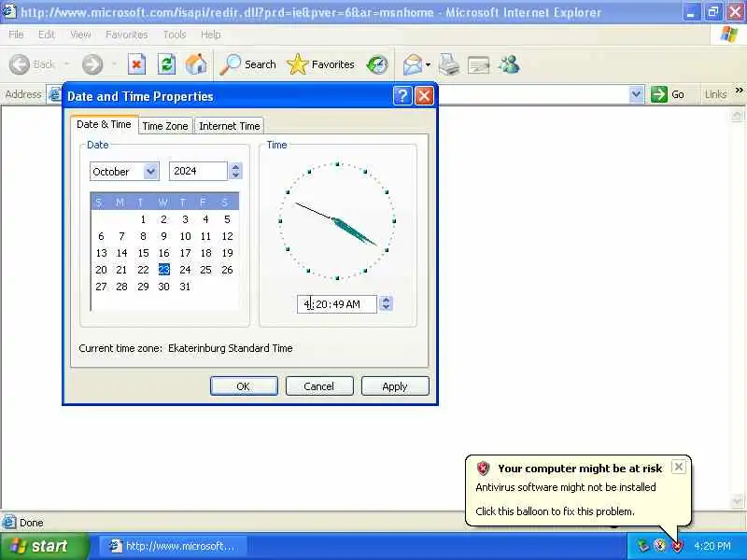This screenshot has height=560, width=747.
Task: Open the File menu
Action: pos(16,35)
